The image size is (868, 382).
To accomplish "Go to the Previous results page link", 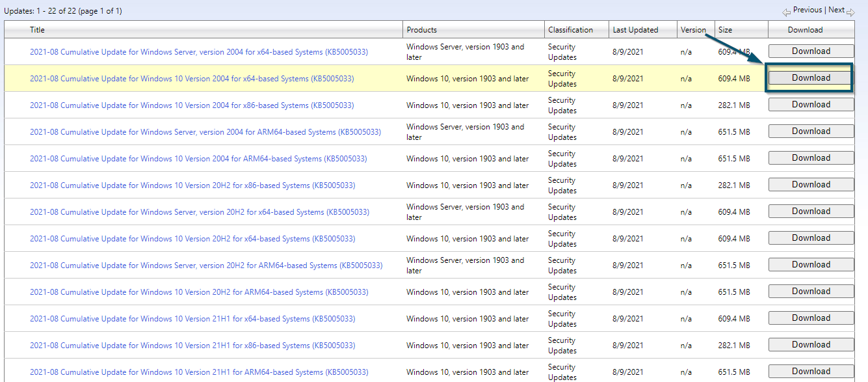I will pyautogui.click(x=808, y=10).
